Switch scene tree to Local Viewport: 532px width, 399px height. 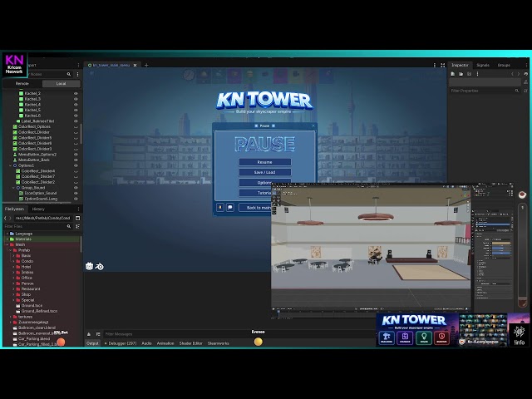pos(61,83)
